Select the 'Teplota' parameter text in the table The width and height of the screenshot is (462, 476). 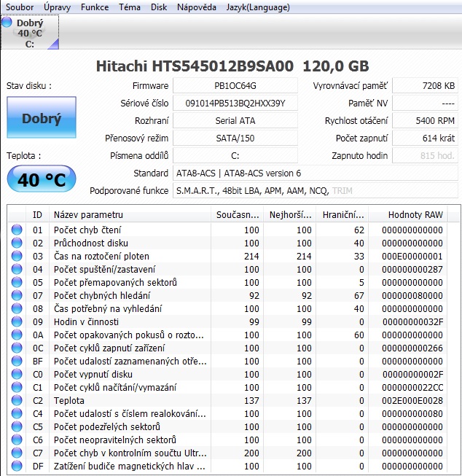click(x=69, y=401)
